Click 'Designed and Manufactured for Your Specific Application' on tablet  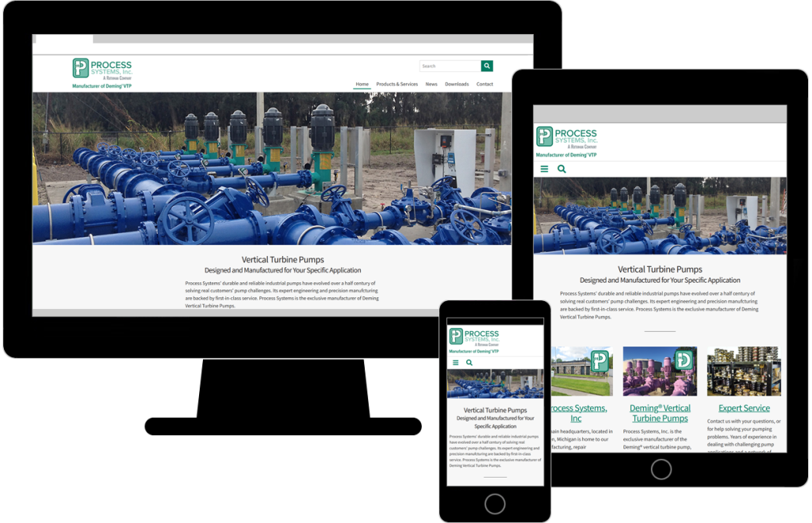pos(661,281)
